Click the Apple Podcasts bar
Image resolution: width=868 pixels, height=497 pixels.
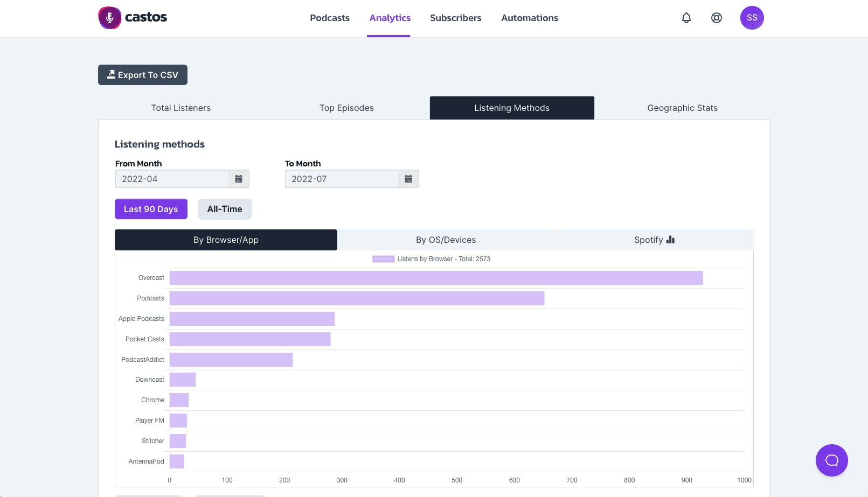(252, 319)
